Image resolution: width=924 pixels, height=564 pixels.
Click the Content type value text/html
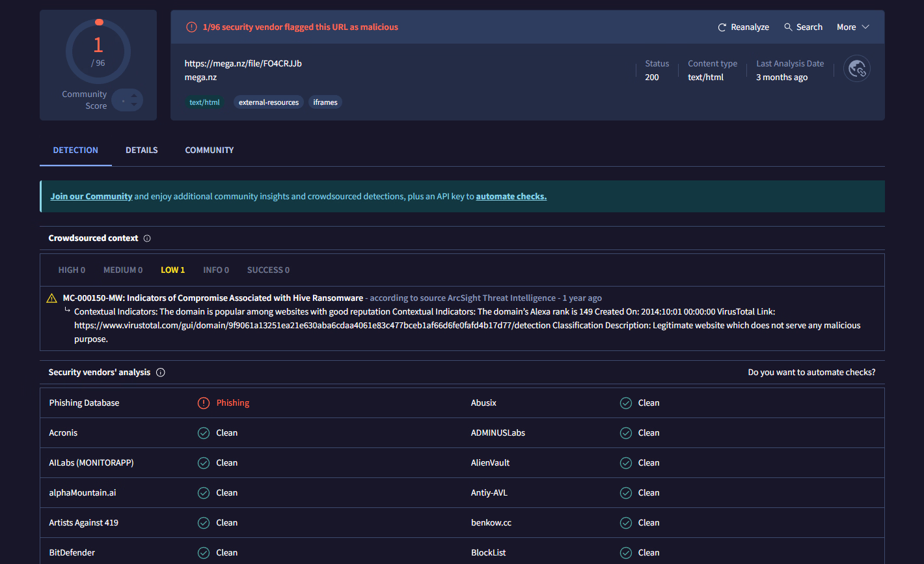click(x=705, y=78)
